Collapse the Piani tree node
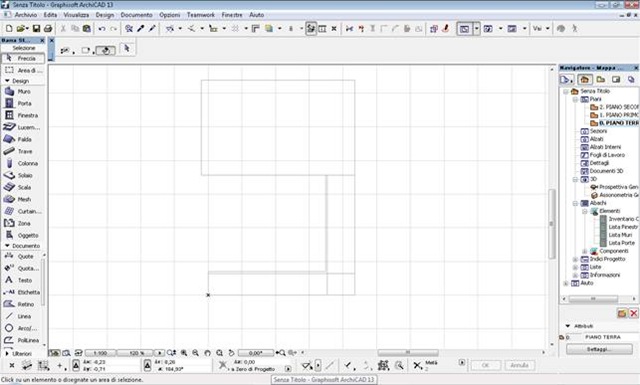The width and height of the screenshot is (640, 385). [x=575, y=99]
